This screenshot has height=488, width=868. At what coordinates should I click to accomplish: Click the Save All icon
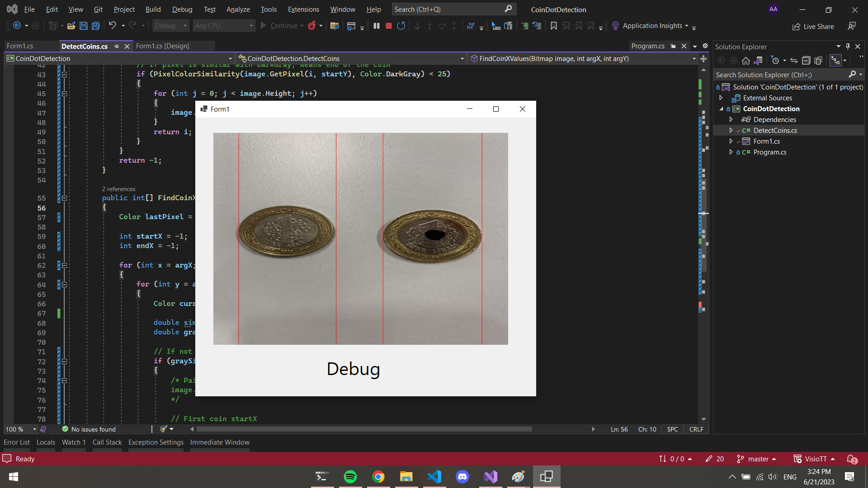[x=96, y=26]
